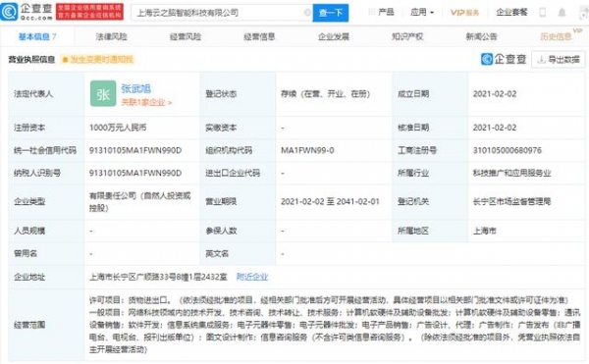Switch to the 企业发展 tab

334,36
